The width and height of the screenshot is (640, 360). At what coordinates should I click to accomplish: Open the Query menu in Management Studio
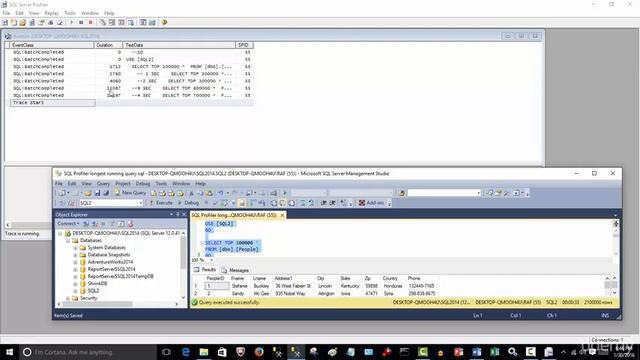tap(103, 184)
